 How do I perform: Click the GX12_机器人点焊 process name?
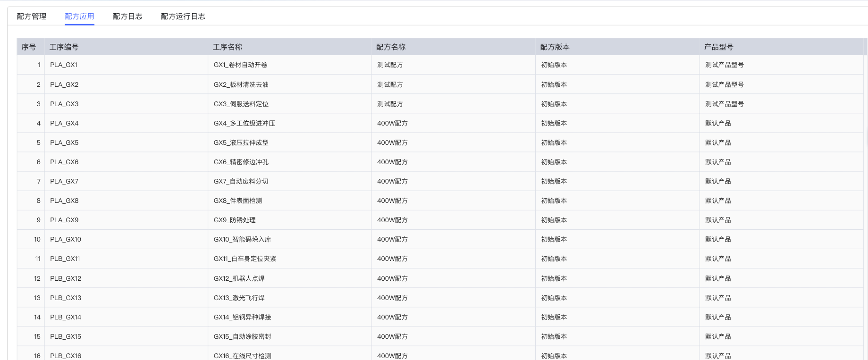pos(239,279)
